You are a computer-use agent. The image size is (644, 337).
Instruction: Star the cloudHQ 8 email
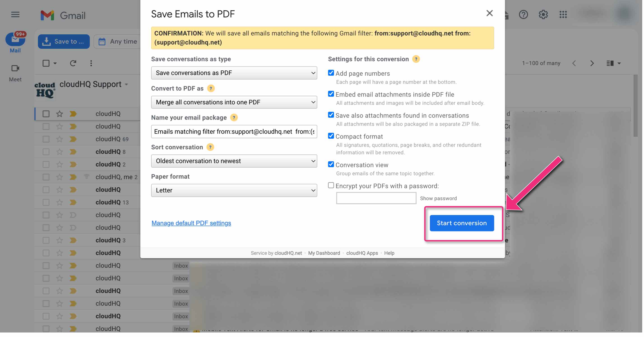59,152
